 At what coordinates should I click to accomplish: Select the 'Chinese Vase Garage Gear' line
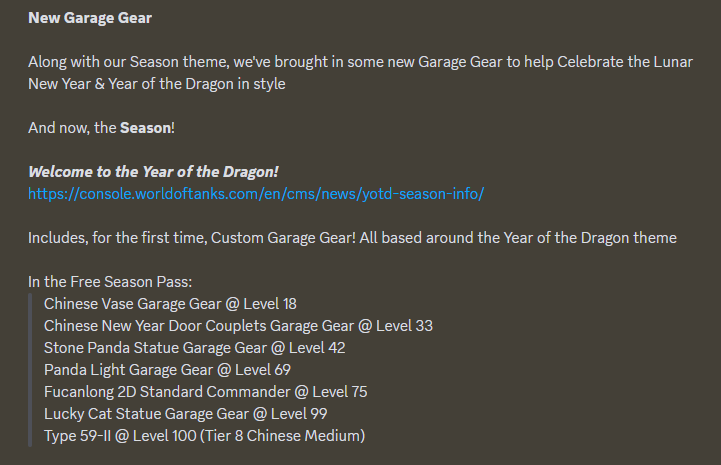pos(170,304)
